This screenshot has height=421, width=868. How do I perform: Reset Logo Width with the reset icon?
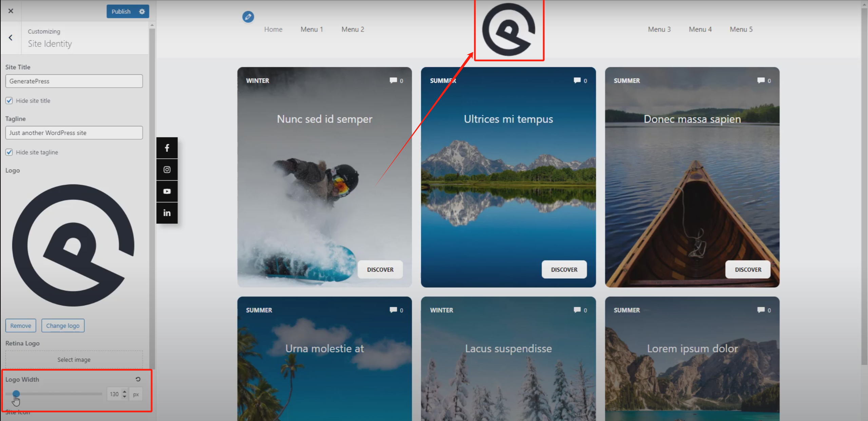coord(138,379)
